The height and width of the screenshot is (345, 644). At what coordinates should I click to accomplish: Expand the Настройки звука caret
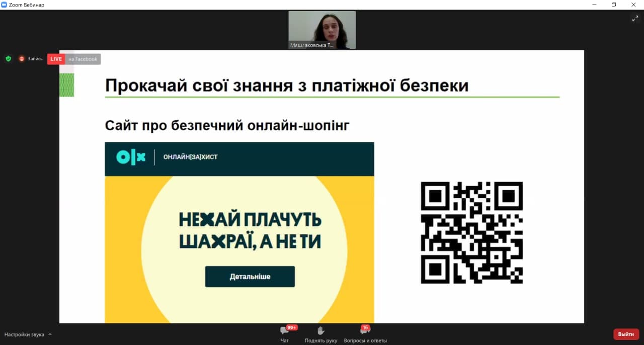pyautogui.click(x=50, y=334)
